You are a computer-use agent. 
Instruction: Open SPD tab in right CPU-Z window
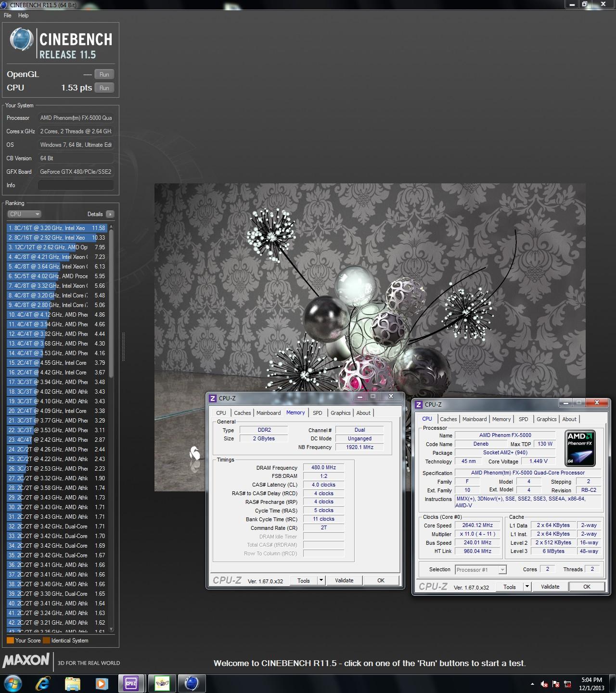click(524, 419)
